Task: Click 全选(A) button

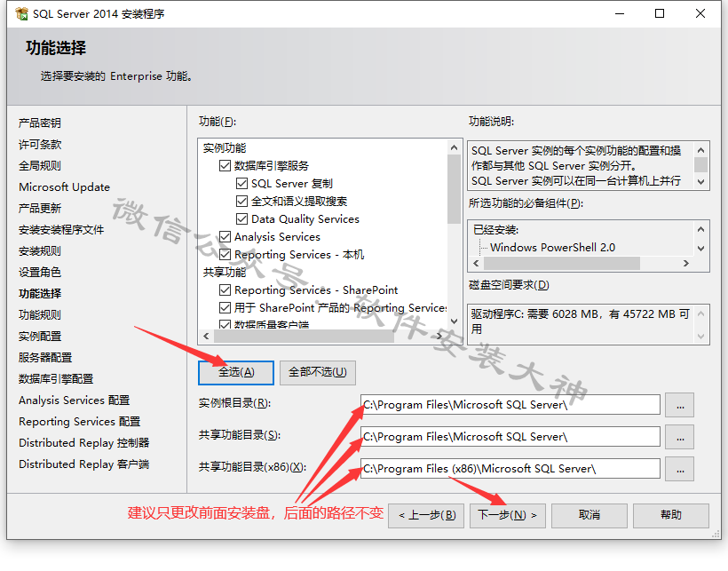Action: 236,373
